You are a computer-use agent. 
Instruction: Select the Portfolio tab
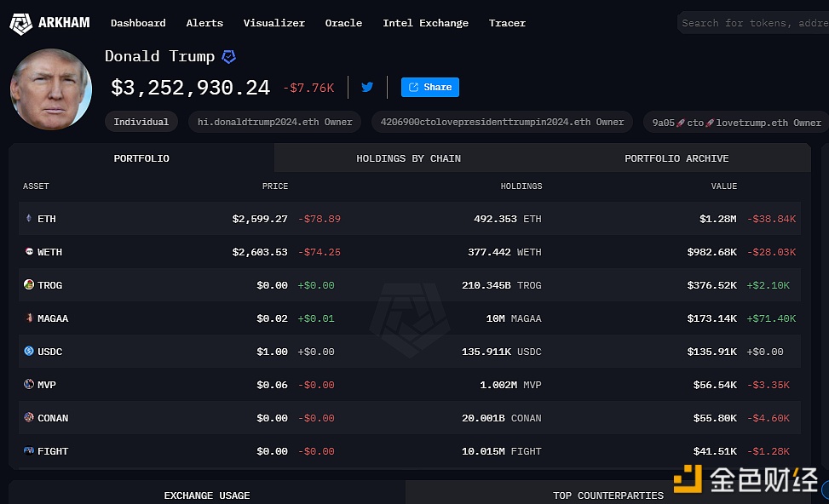tap(141, 158)
